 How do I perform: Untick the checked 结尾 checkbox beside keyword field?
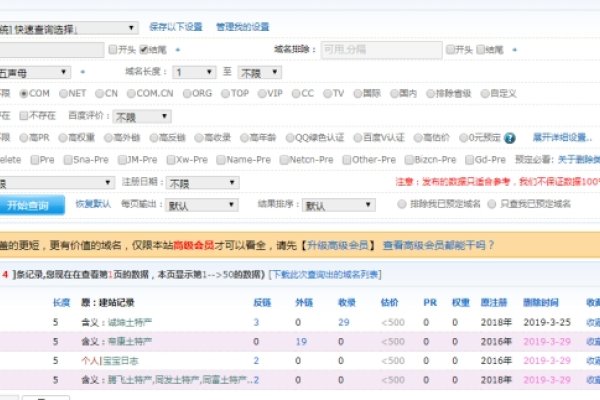(x=143, y=49)
